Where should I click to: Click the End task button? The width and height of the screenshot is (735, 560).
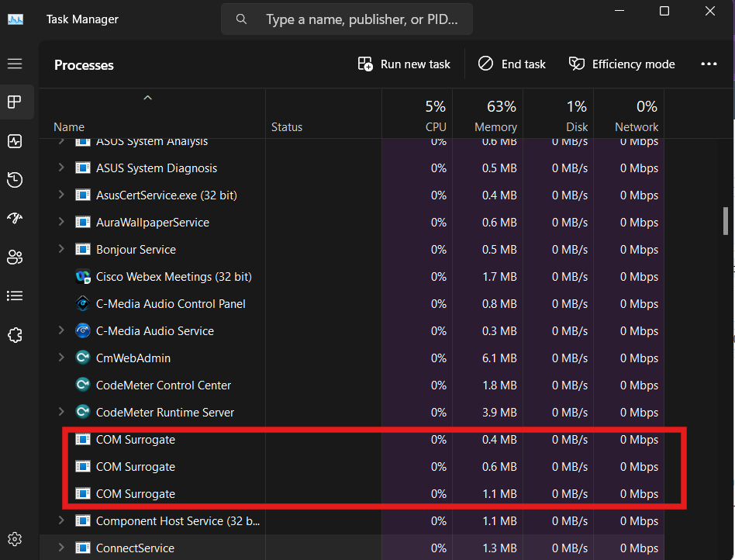point(512,64)
